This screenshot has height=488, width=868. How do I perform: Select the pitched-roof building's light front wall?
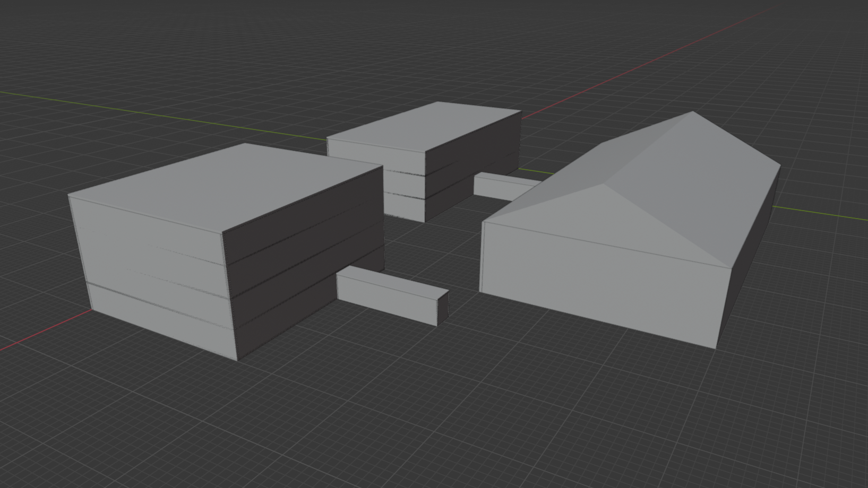coord(600,281)
